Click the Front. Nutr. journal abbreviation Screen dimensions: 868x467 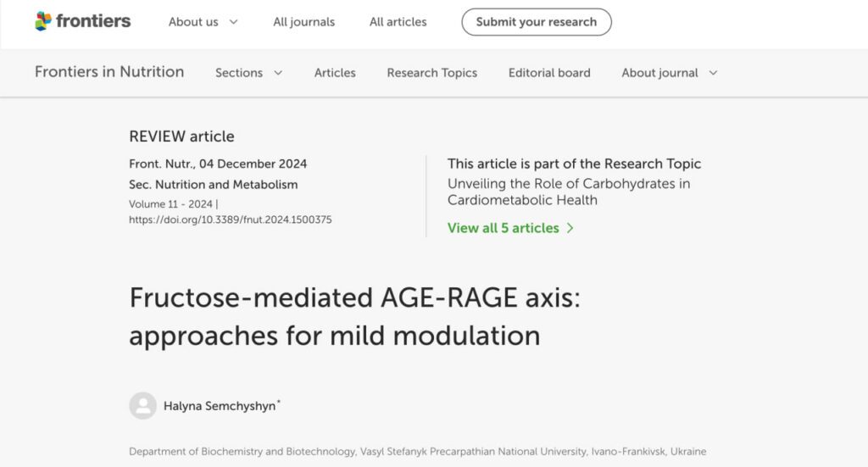click(x=159, y=164)
